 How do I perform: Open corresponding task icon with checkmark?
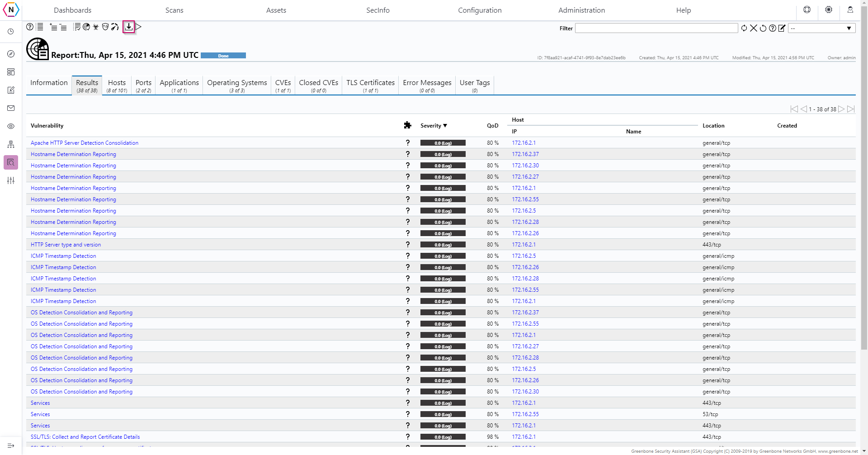77,27
